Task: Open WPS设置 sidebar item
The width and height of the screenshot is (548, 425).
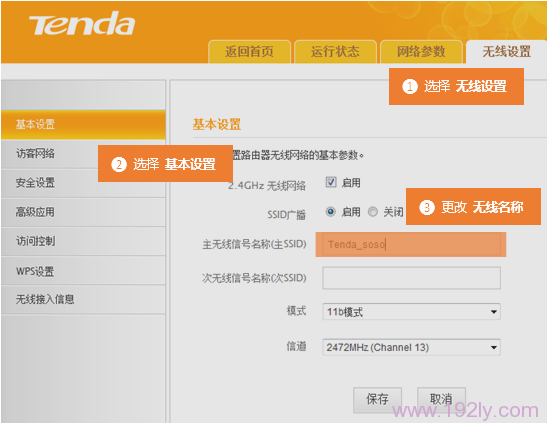Action: point(83,271)
